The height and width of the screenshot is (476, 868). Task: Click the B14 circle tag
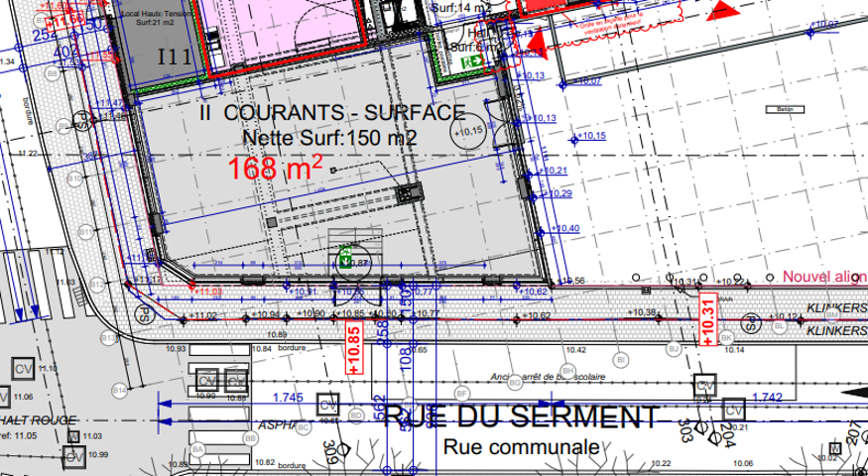coord(121,392)
